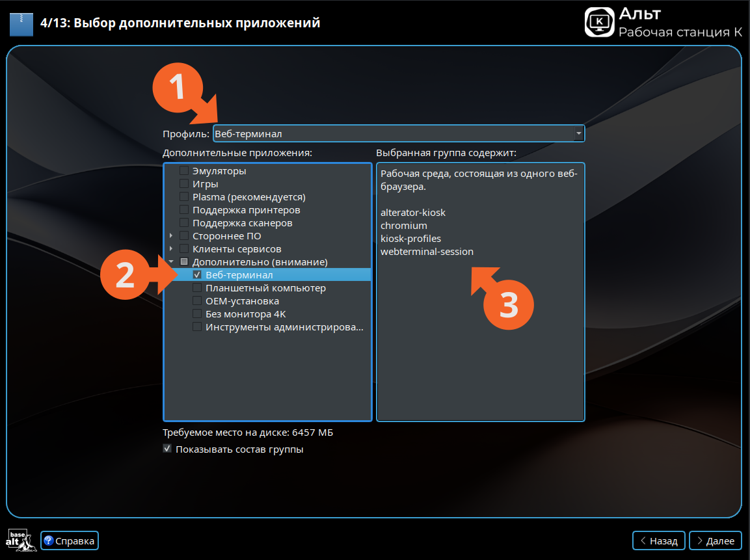Enable the Эмуляторы checkbox
The height and width of the screenshot is (560, 750).
click(x=184, y=171)
